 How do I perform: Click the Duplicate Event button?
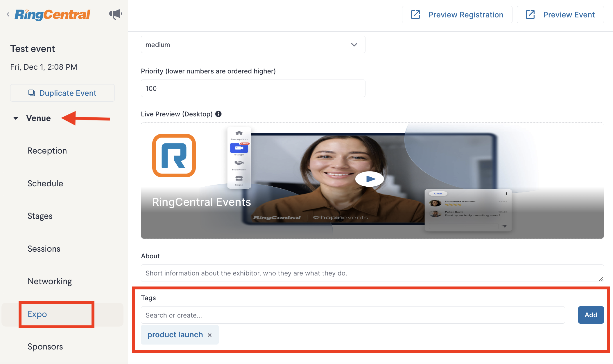[x=62, y=93]
